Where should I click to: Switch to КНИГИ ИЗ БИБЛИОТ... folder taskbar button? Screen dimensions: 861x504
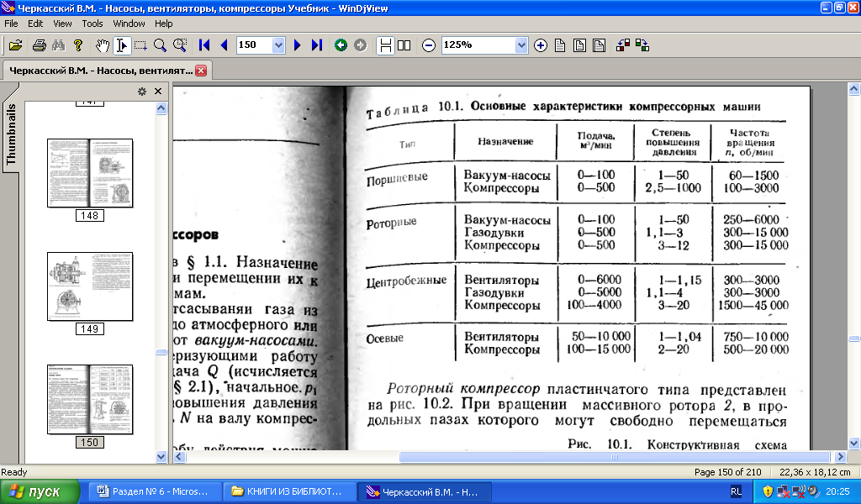(x=289, y=492)
